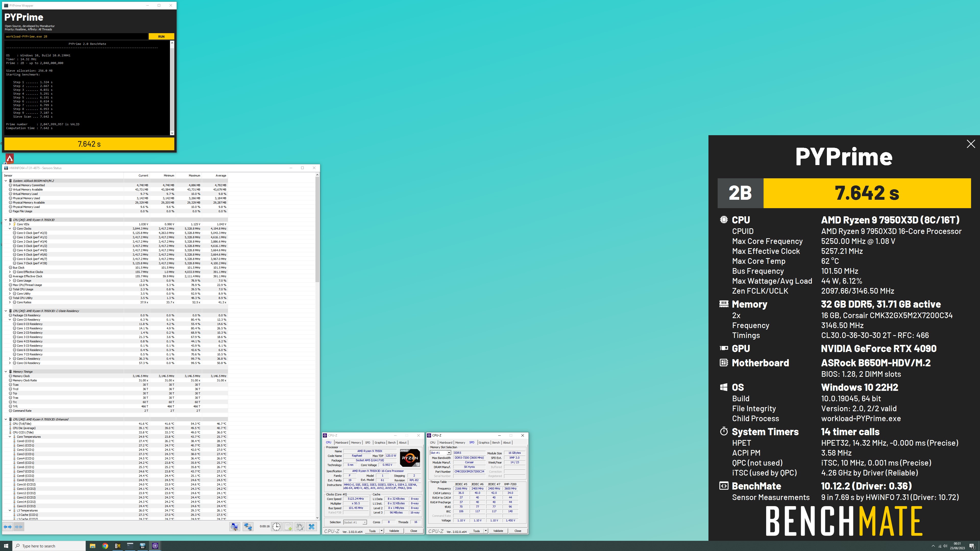Collapse Memory Timings group
This screenshot has height=551, width=980.
6,371
